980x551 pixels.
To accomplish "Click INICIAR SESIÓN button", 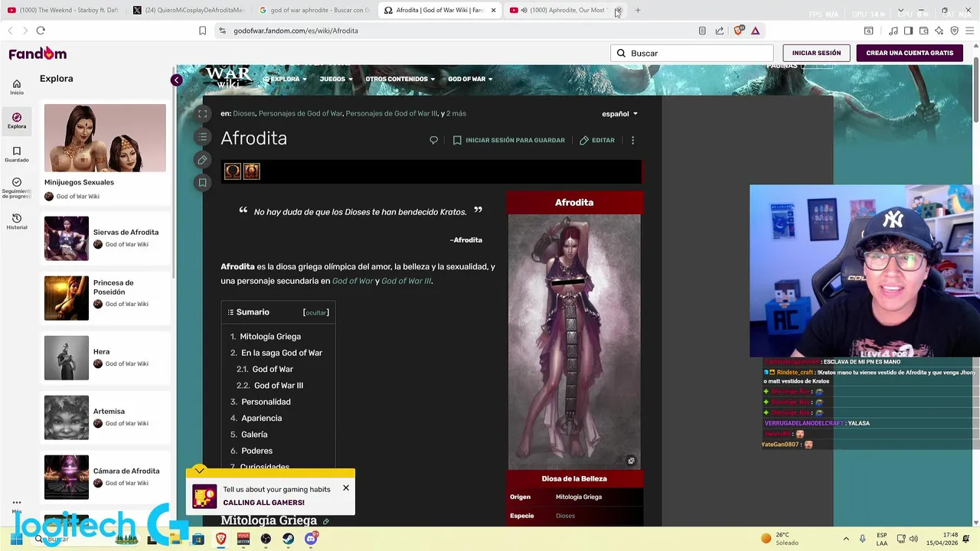I will pyautogui.click(x=816, y=53).
